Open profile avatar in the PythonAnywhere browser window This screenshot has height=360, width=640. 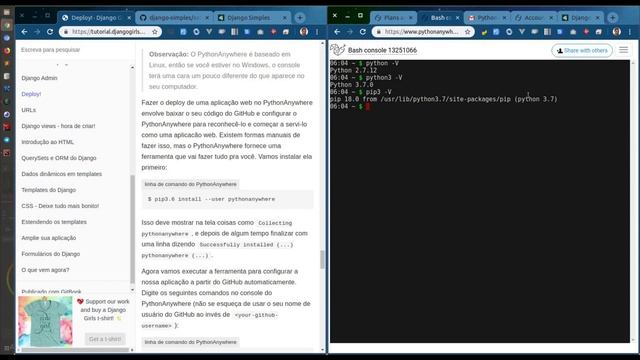point(616,32)
